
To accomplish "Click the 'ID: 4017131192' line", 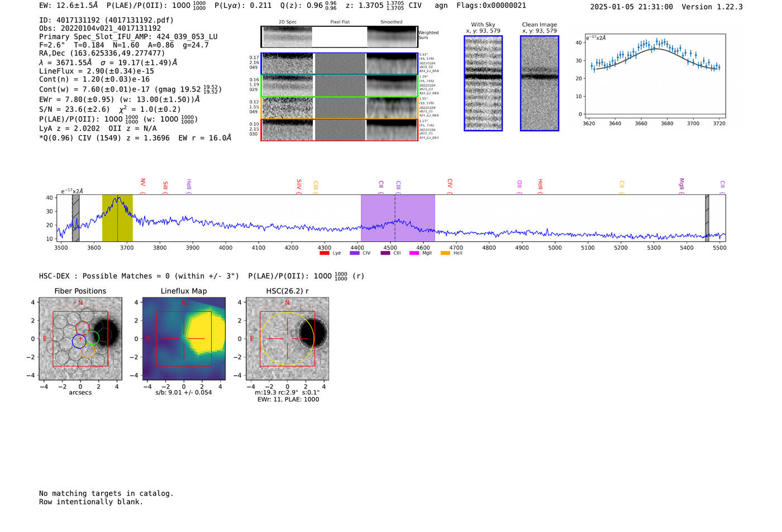I will coord(106,20).
